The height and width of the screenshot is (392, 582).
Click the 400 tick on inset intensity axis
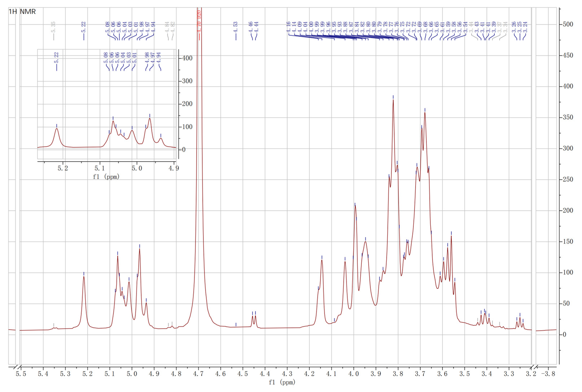[x=187, y=58]
